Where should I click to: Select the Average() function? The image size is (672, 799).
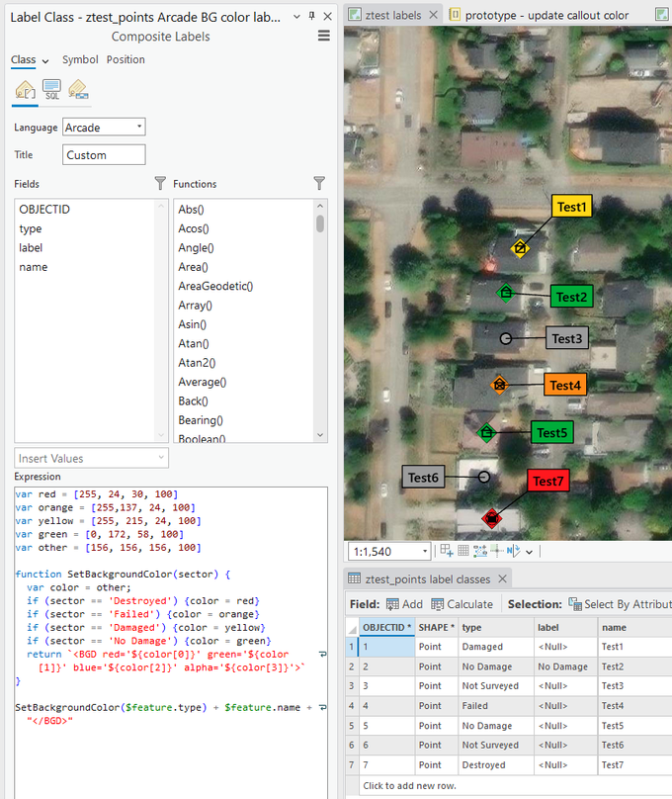coord(203,382)
